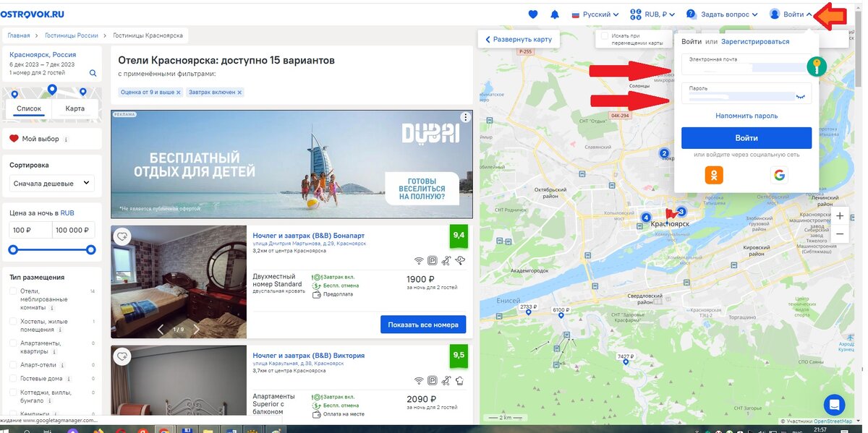Viewport: 868px width, 433px height.
Task: Enable Искать при перемещении карты checkbox
Action: pos(605,35)
